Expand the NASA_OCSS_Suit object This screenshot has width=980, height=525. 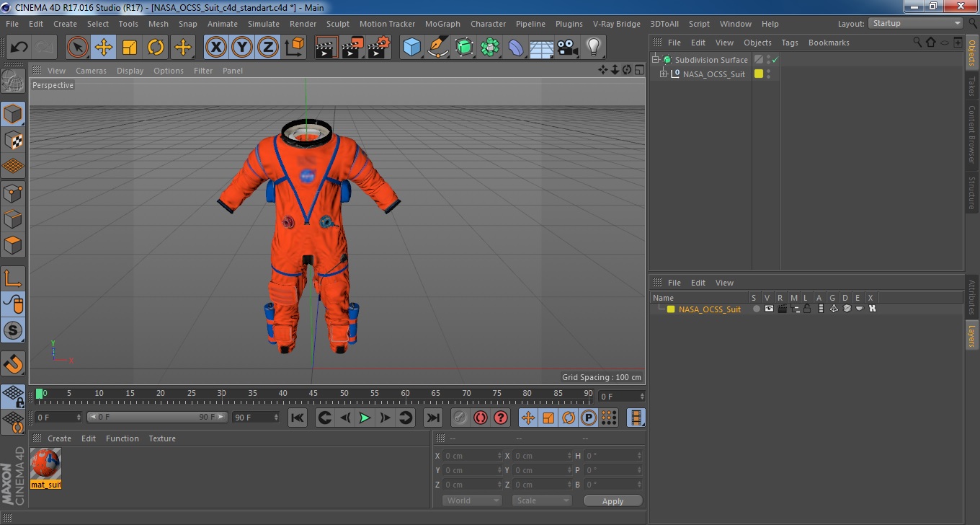664,74
